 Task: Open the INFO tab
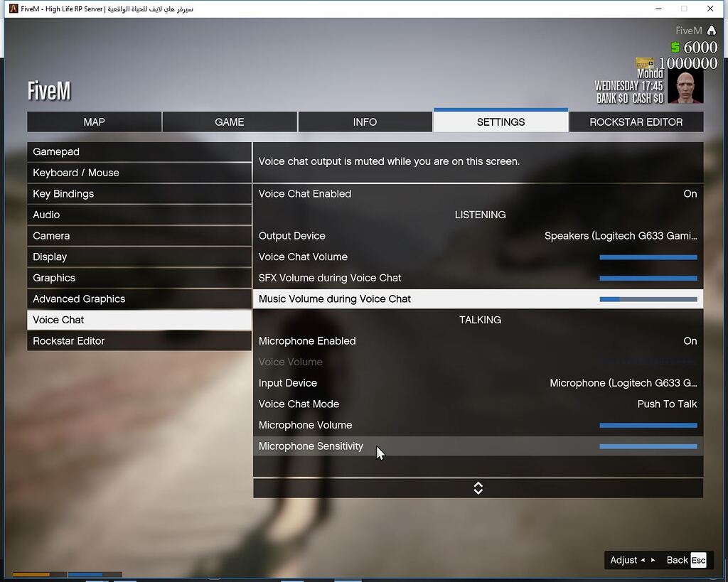[365, 122]
